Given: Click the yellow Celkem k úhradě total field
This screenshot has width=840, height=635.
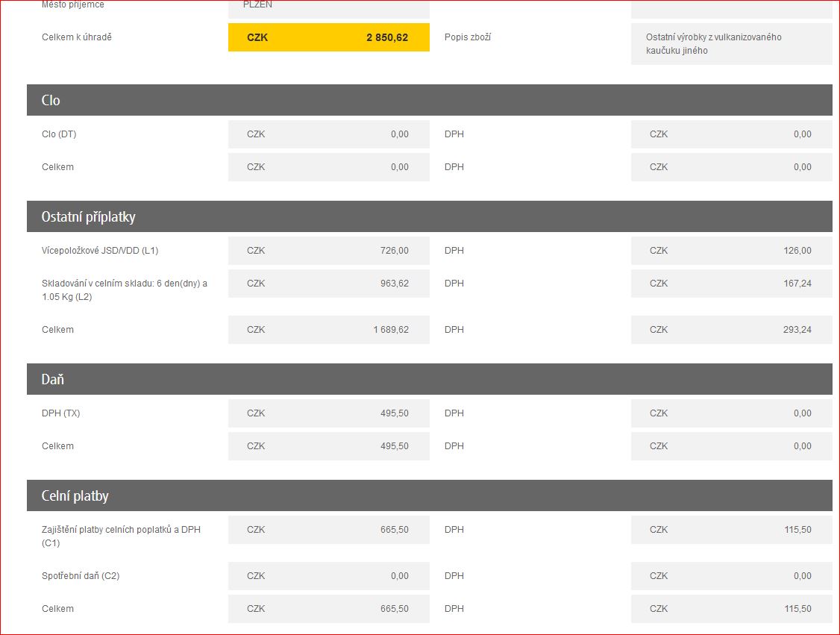Looking at the screenshot, I should point(328,37).
